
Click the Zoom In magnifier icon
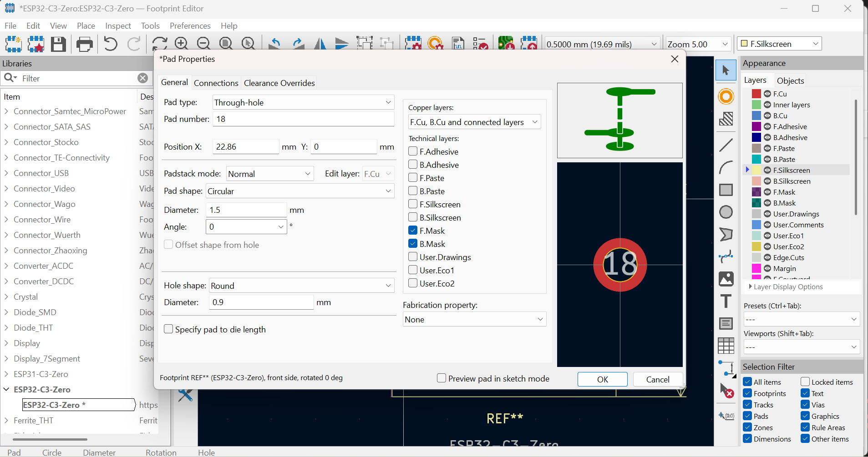(182, 44)
